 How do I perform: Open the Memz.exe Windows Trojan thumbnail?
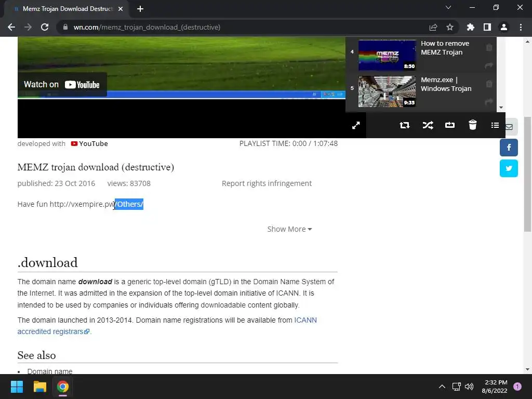click(387, 91)
